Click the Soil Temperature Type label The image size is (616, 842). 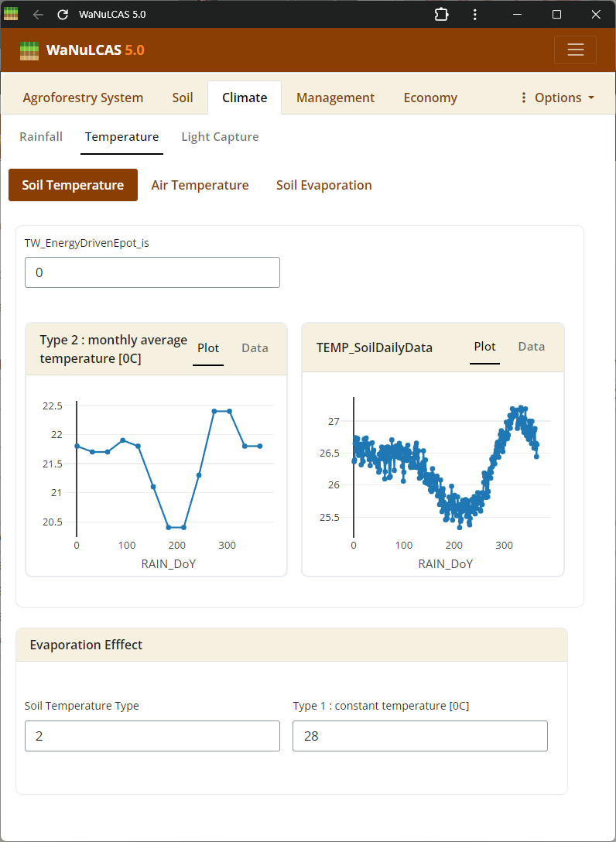81,706
